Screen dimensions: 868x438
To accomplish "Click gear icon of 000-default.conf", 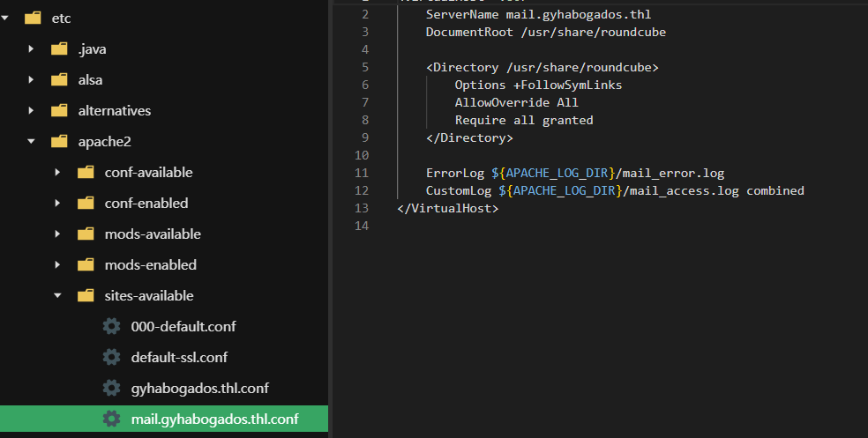I will point(111,326).
